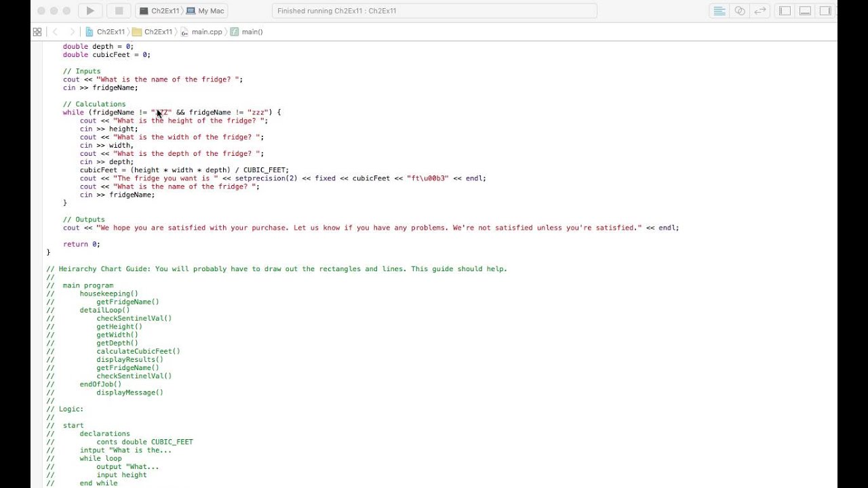This screenshot has height=488, width=868.
Task: Click "getWidth()" comment line
Action: pyautogui.click(x=117, y=335)
